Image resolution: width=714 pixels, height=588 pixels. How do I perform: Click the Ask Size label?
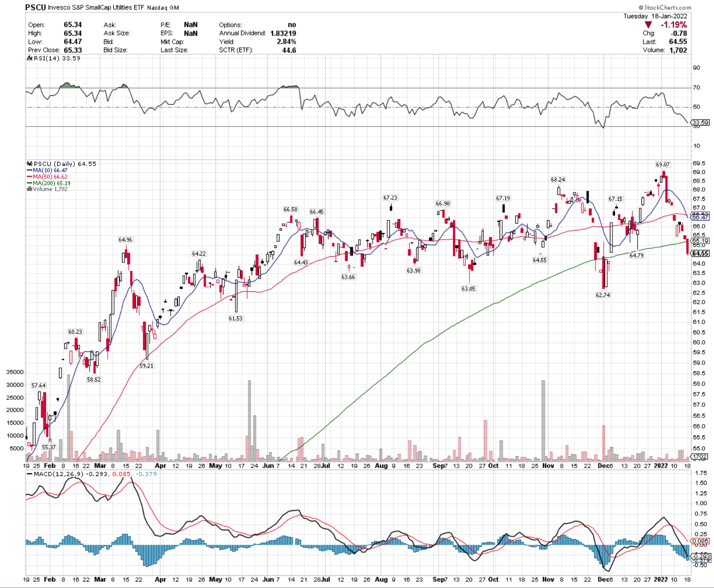pyautogui.click(x=116, y=33)
